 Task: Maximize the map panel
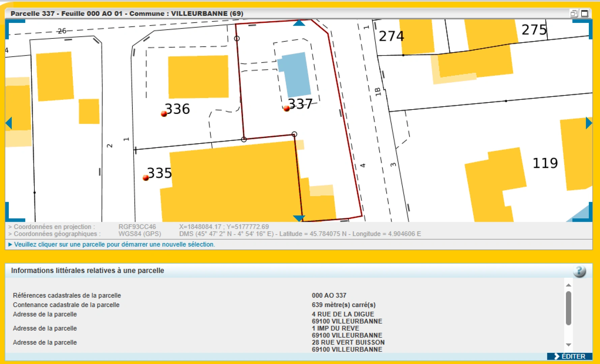[585, 13]
